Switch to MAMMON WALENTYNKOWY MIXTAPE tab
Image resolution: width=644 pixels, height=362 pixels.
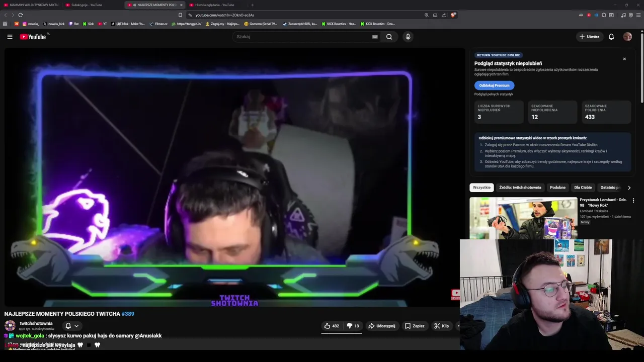click(31, 5)
